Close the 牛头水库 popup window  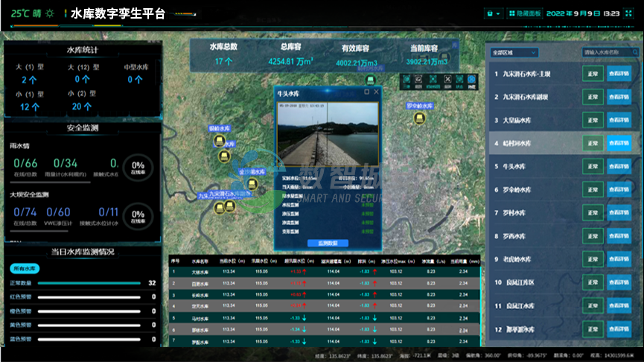click(376, 92)
